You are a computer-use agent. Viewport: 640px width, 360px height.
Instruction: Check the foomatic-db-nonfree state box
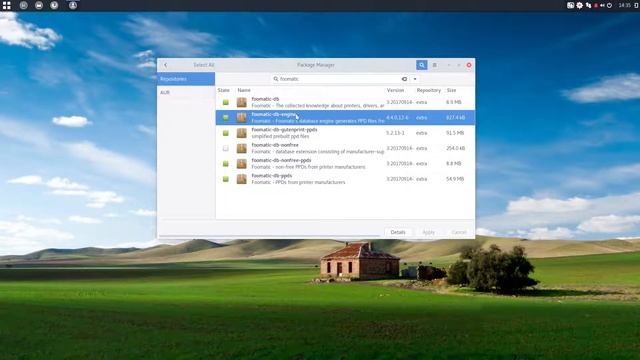(x=226, y=148)
